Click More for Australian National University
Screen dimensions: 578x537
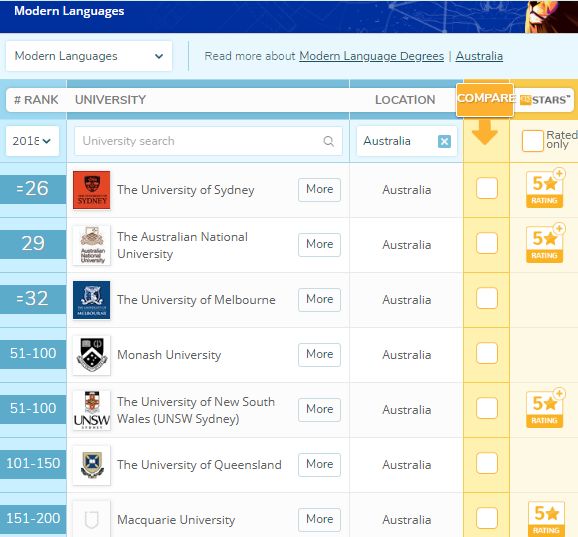click(x=319, y=244)
